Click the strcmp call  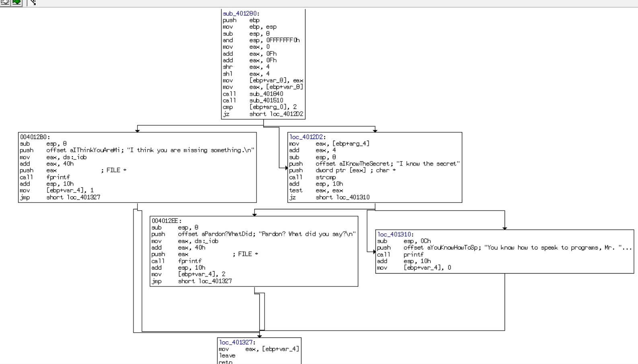coord(326,177)
